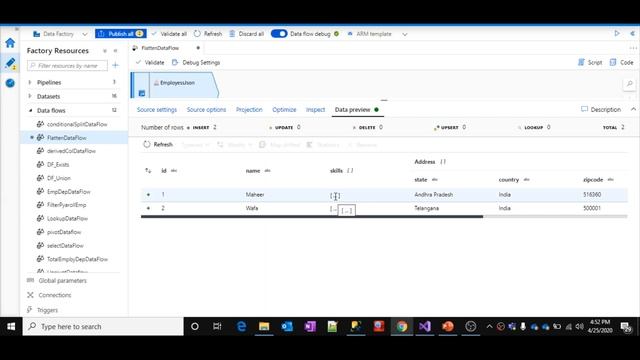Viewport: 640px width, 360px height.
Task: Click FlattenDataFlow document tab
Action: click(160, 48)
